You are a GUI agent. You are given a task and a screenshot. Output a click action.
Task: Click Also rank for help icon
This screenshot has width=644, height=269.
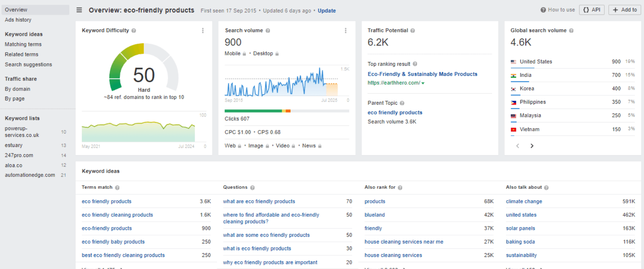point(400,187)
